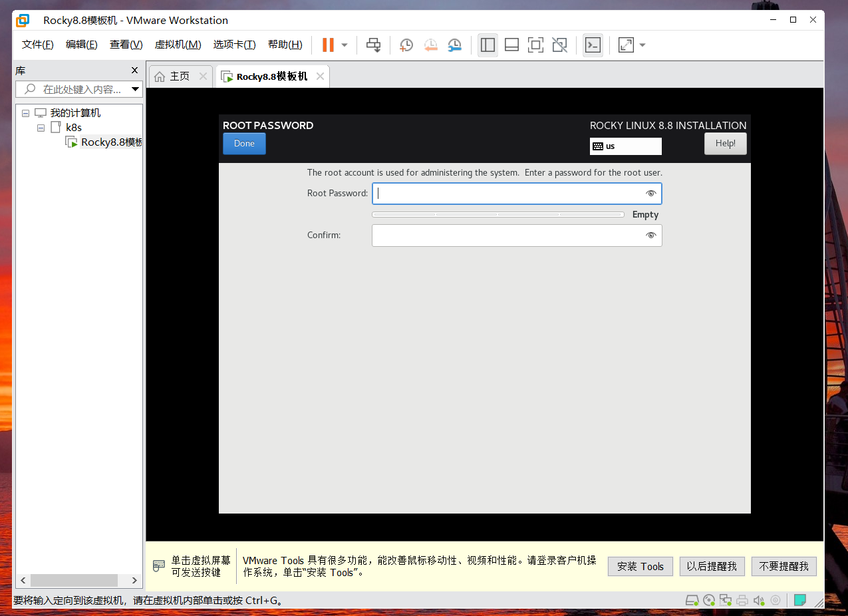848x616 pixels.
Task: Open the 虚拟机(M) menu
Action: click(x=178, y=45)
